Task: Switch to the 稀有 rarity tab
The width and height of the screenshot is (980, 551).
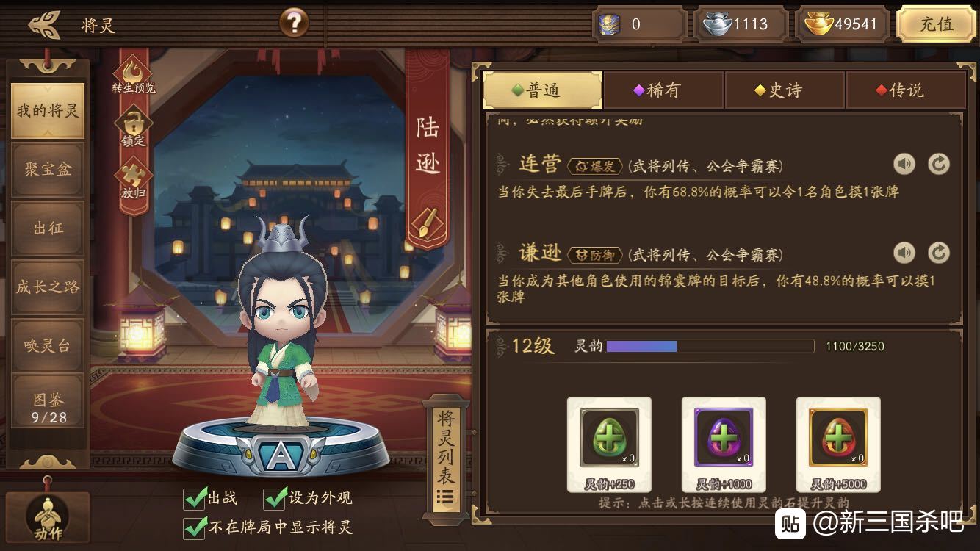Action: click(x=663, y=90)
